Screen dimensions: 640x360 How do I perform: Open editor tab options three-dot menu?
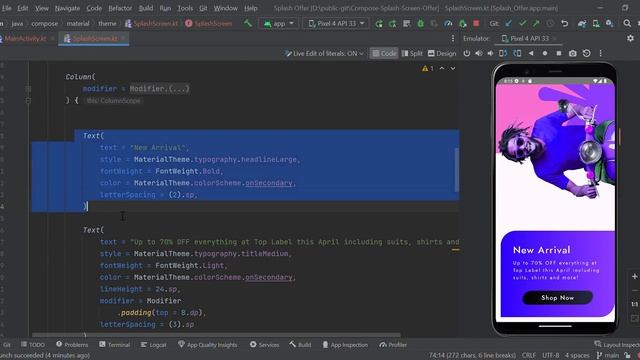(x=453, y=38)
